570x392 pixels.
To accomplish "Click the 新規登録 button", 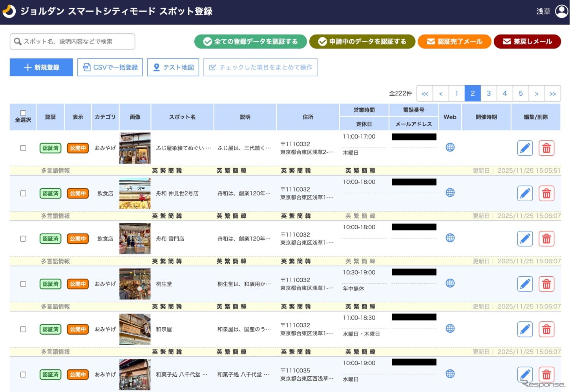I will 41,67.
